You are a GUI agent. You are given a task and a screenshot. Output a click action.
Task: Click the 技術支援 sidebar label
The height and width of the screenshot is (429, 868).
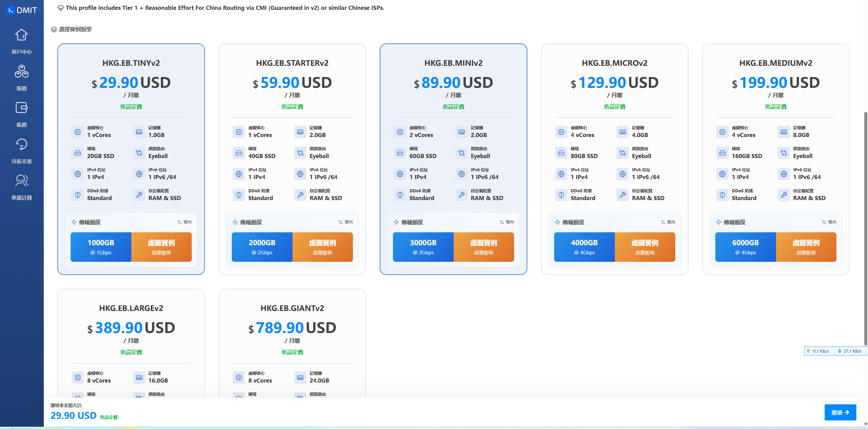[21, 161]
